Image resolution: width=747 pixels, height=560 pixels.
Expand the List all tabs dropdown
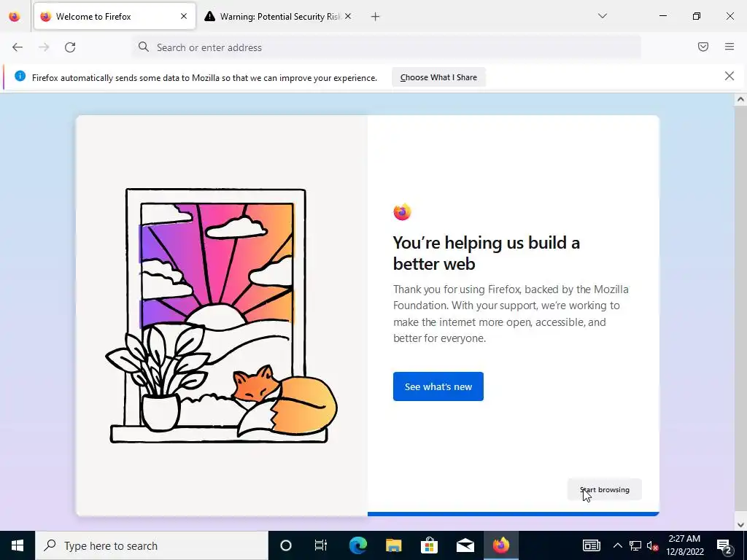[602, 16]
